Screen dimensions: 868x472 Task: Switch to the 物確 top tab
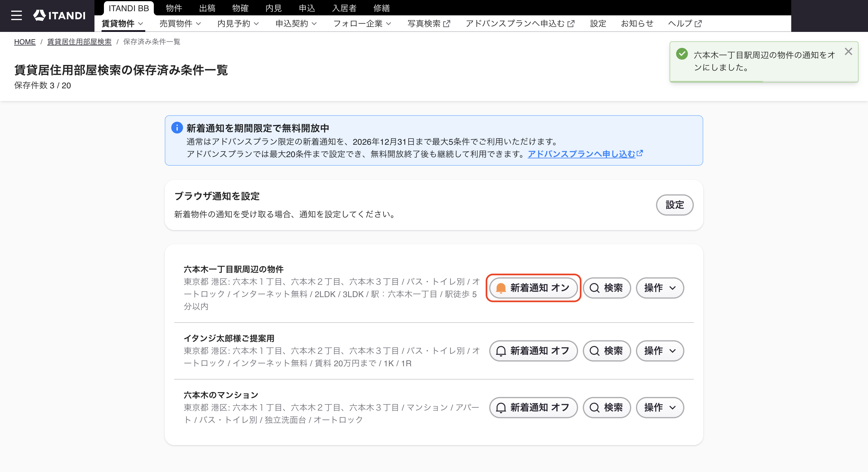click(240, 8)
